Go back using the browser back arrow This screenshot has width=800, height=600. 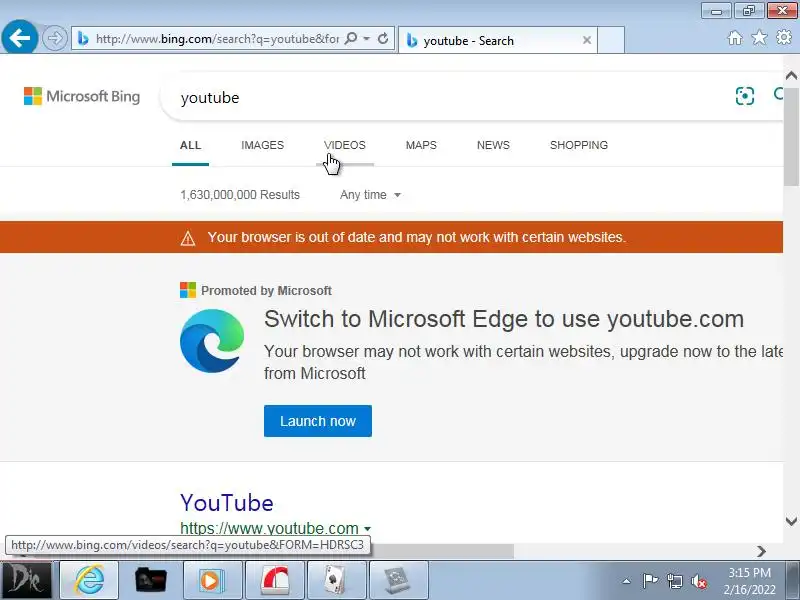[20, 37]
